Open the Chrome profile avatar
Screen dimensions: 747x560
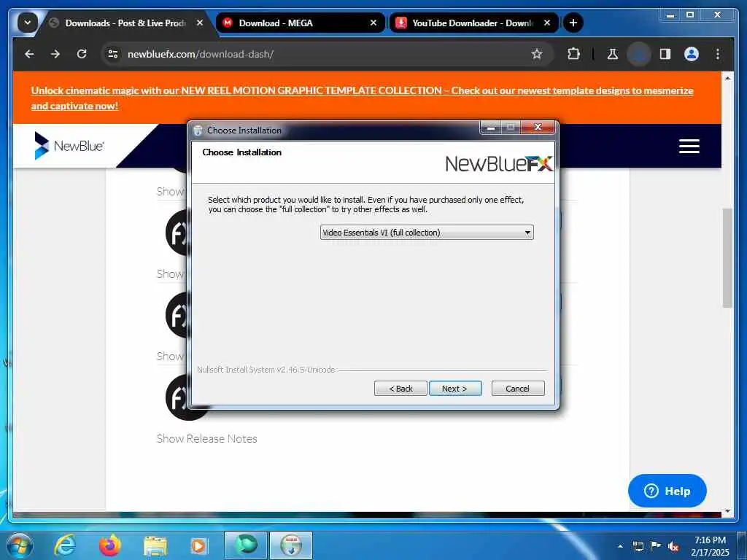click(x=692, y=54)
